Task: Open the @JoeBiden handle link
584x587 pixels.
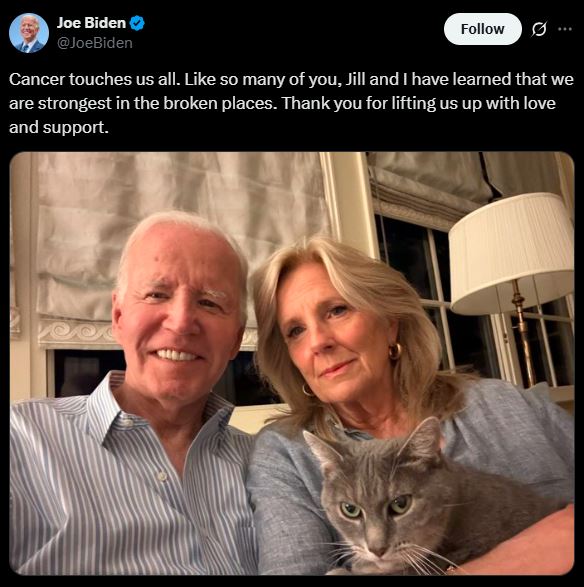Action: [95, 43]
